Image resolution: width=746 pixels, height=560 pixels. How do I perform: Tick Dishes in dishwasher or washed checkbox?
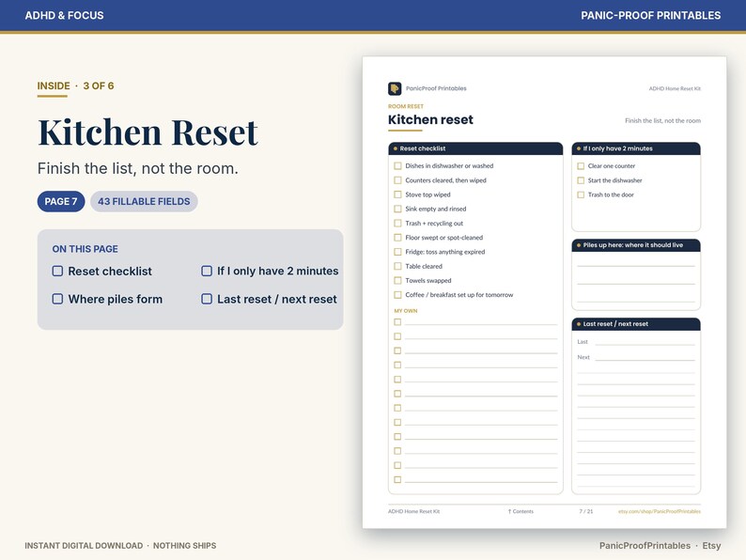click(397, 166)
